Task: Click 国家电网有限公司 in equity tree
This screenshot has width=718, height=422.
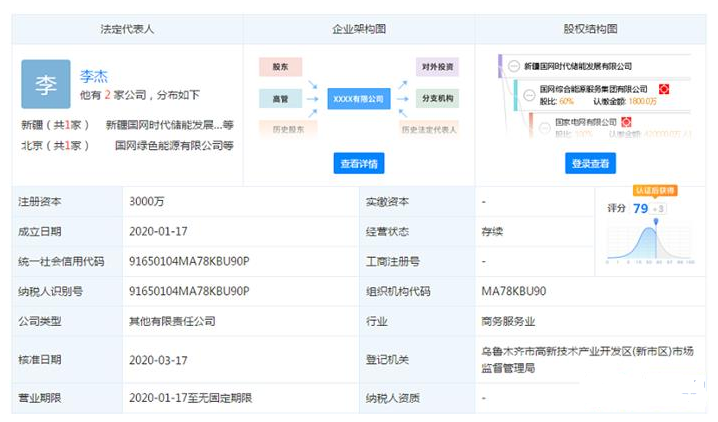Action: (x=586, y=122)
